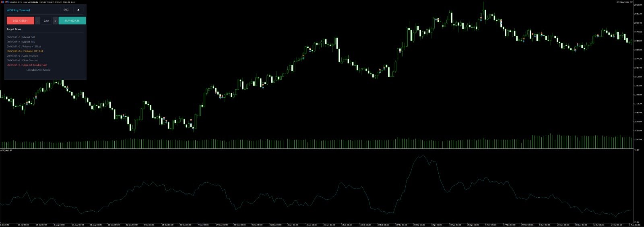Screen dimensions: 644x227
Task: Click the expert advisor icon at top-right
Action: coord(631,2)
